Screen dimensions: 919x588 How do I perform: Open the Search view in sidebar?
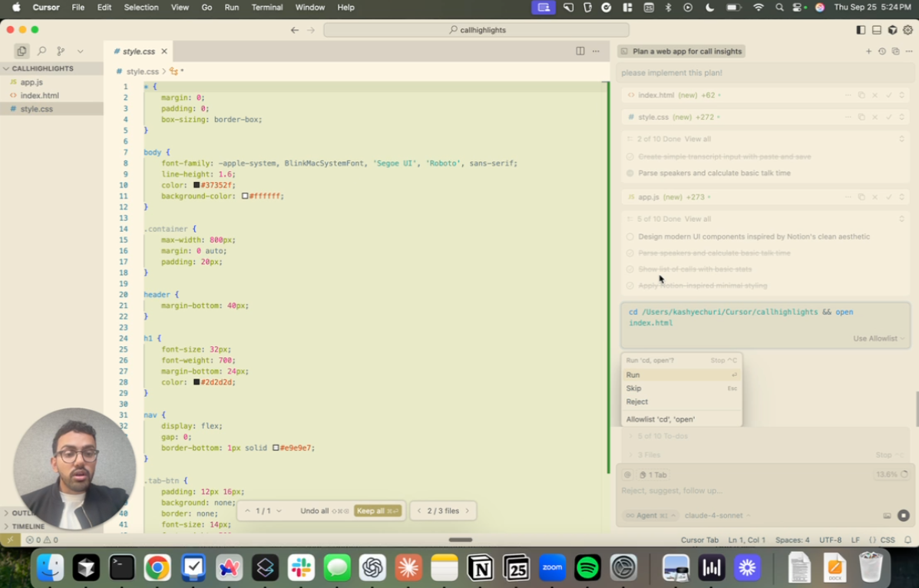41,51
